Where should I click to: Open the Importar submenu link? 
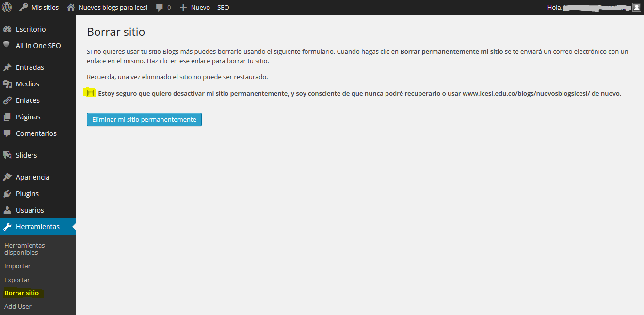click(17, 266)
